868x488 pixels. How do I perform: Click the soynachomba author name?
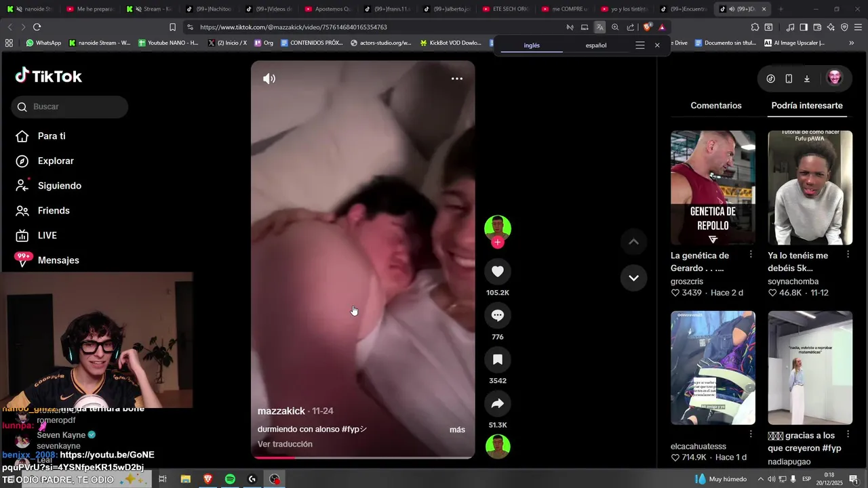point(793,281)
